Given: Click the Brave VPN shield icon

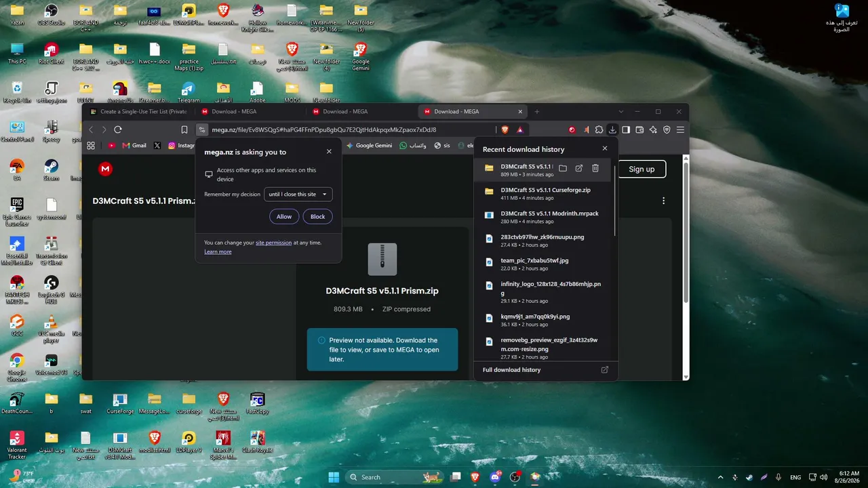Looking at the screenshot, I should coord(667,129).
